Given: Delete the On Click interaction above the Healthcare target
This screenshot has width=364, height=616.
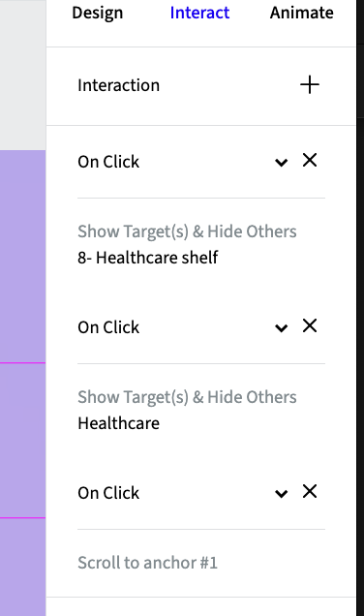Looking at the screenshot, I should (310, 325).
